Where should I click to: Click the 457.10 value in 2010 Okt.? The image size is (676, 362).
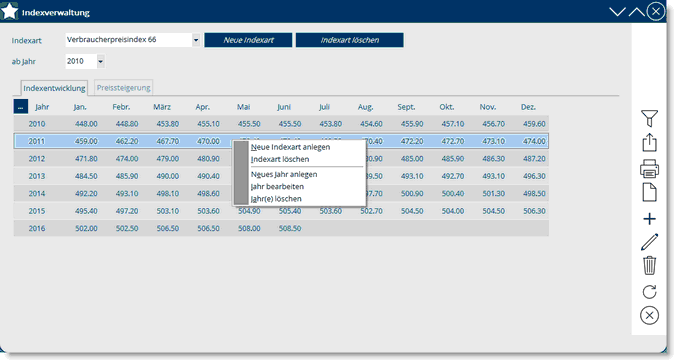click(453, 124)
